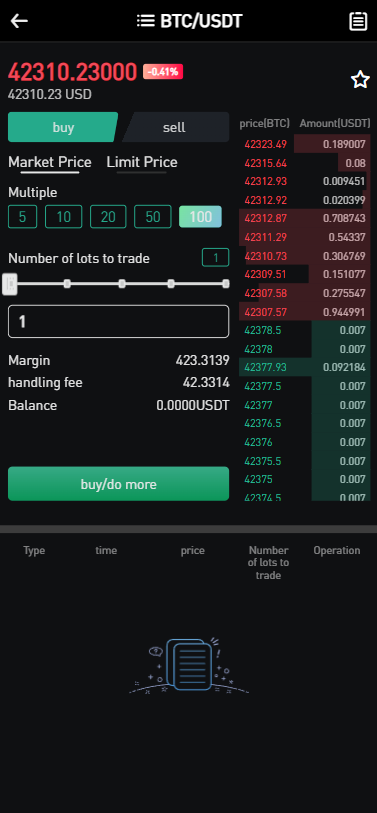Select the buy toggle
Screen dimensions: 377x813
63,127
